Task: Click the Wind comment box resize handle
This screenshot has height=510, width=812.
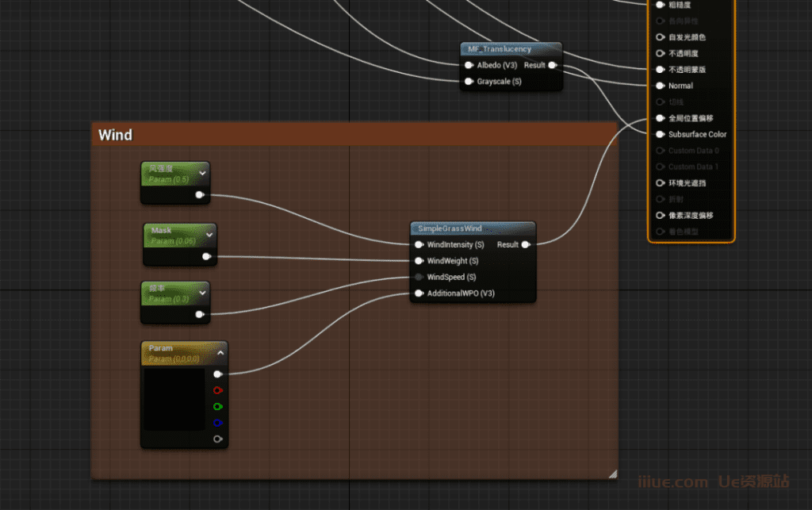Action: pos(611,474)
